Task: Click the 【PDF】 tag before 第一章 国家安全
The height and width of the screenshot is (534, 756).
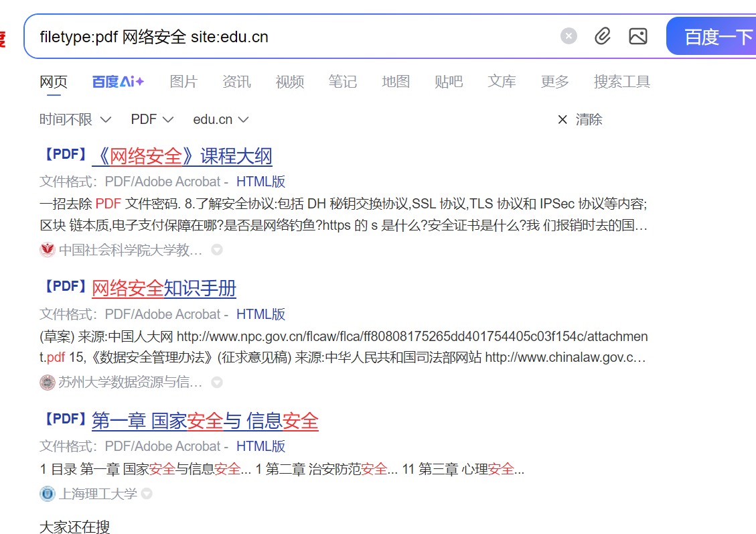Action: click(65, 419)
